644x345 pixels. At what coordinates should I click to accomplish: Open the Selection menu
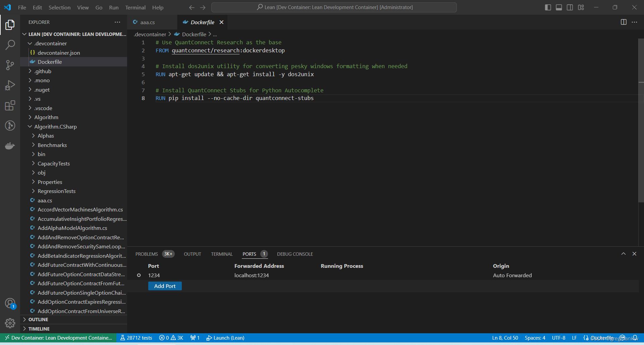tap(59, 7)
